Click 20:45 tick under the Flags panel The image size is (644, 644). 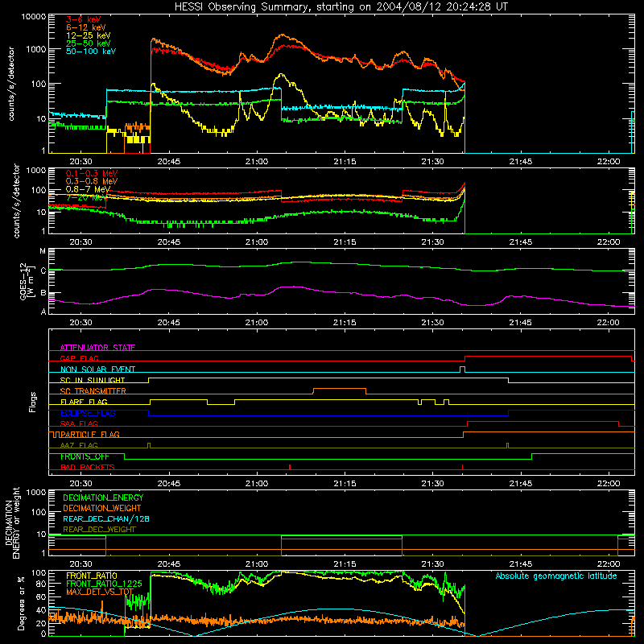pos(169,484)
